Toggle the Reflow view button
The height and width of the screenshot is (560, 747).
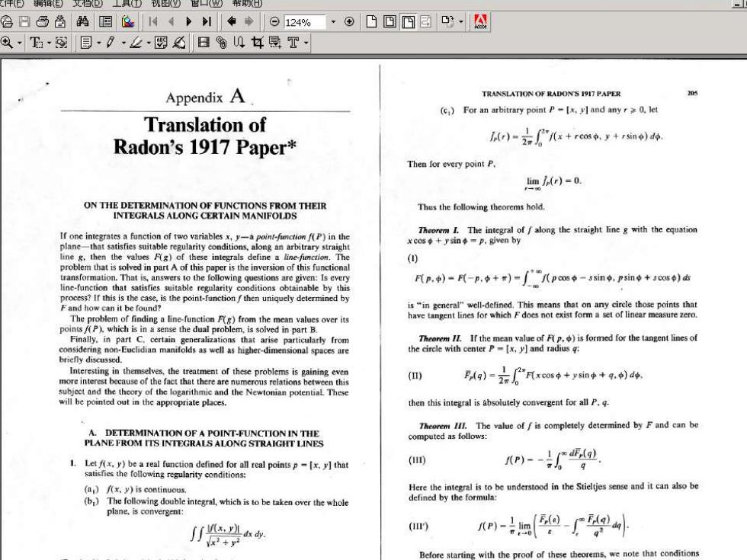[425, 21]
